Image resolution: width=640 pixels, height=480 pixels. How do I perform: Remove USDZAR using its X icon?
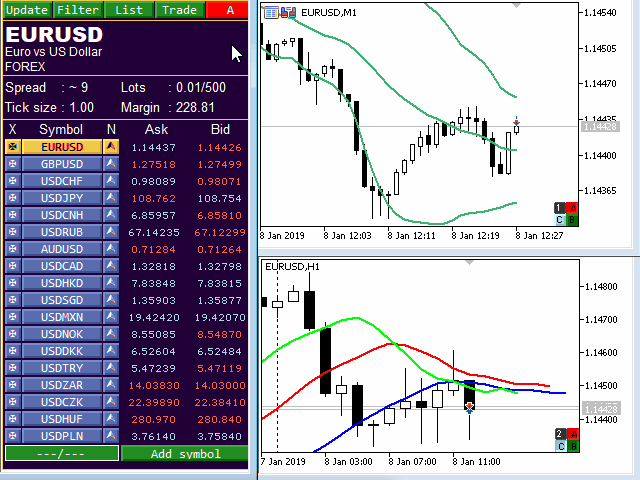click(x=13, y=385)
